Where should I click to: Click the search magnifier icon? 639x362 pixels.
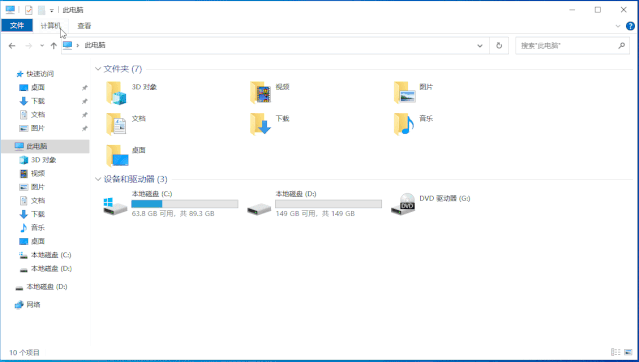[621, 46]
